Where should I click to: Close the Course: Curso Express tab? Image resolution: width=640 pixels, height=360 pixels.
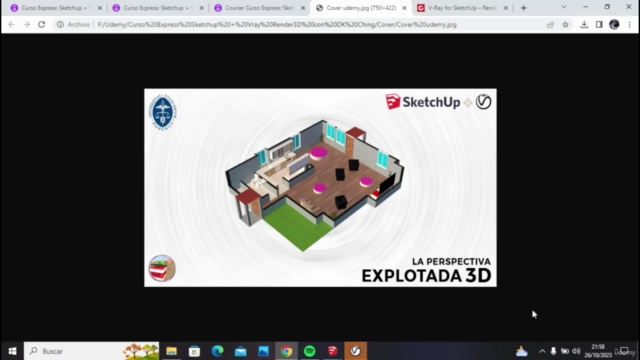click(303, 8)
